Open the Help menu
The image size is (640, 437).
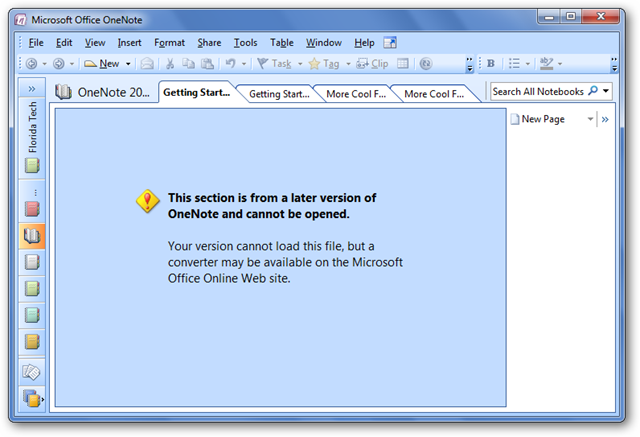tap(364, 43)
